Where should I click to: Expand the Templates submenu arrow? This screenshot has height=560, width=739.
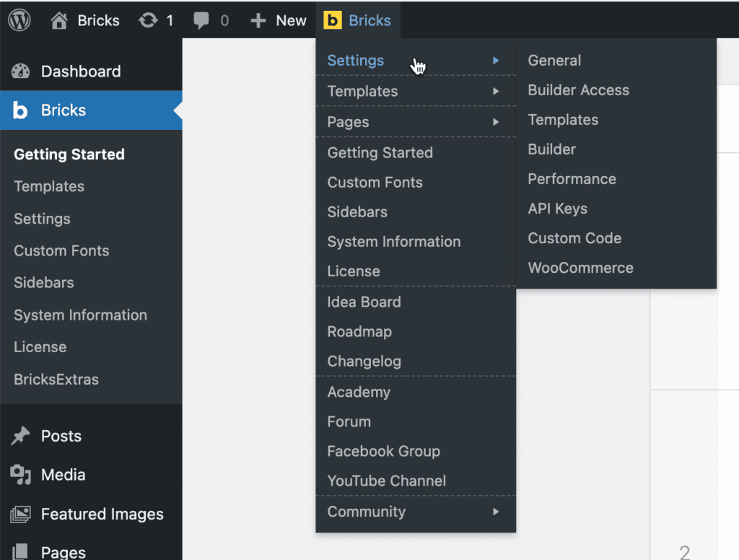click(x=496, y=91)
